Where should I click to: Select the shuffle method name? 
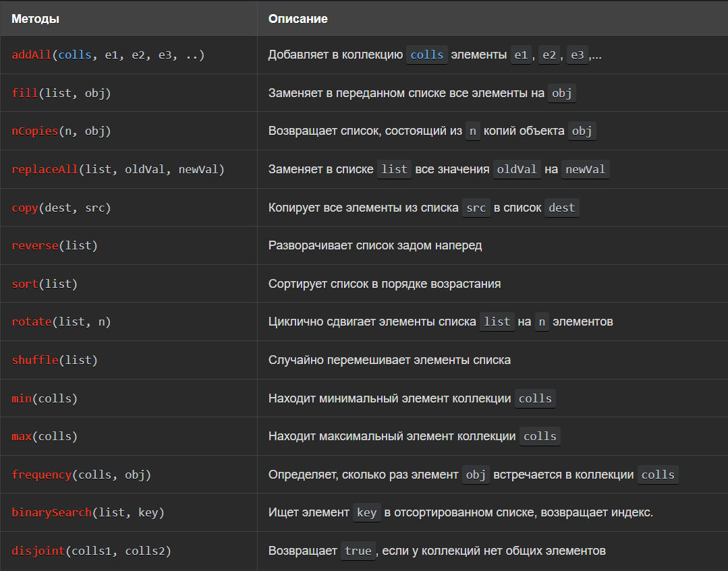(35, 360)
